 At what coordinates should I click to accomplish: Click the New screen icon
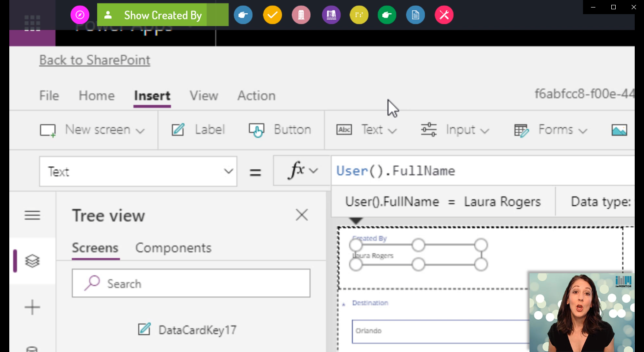pyautogui.click(x=48, y=130)
